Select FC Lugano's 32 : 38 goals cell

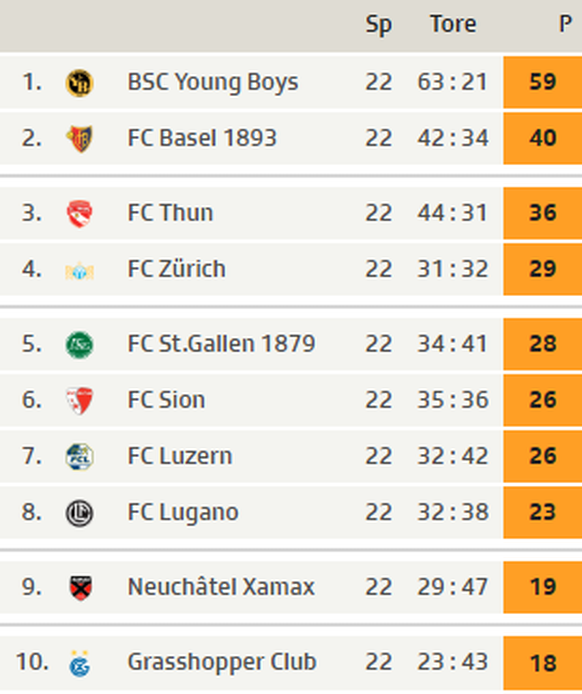pos(453,513)
